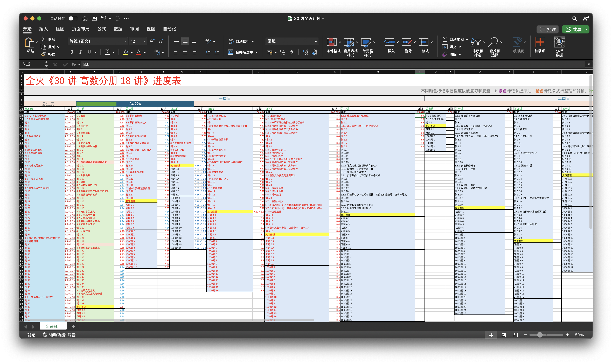Switch to Page Break Preview button
Image resolution: width=612 pixels, height=364 pixels.
[x=515, y=335]
